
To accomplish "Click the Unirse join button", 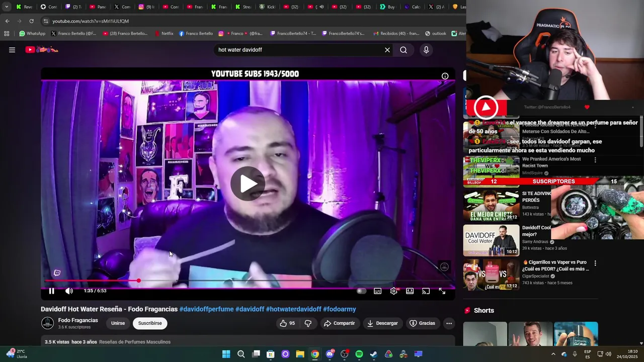I will point(118,323).
